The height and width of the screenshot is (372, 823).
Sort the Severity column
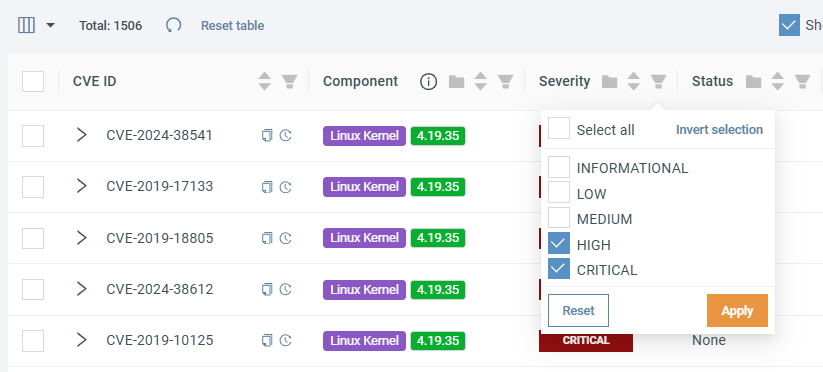pos(634,81)
